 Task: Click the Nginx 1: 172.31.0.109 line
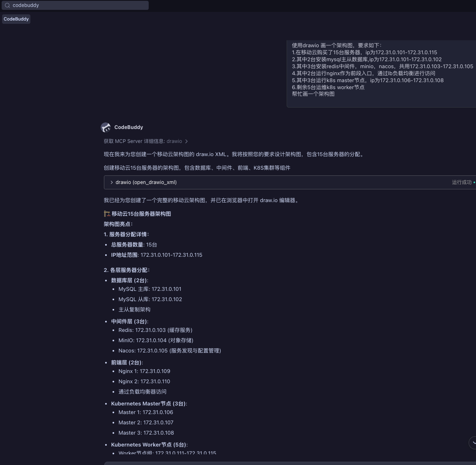[x=144, y=371]
